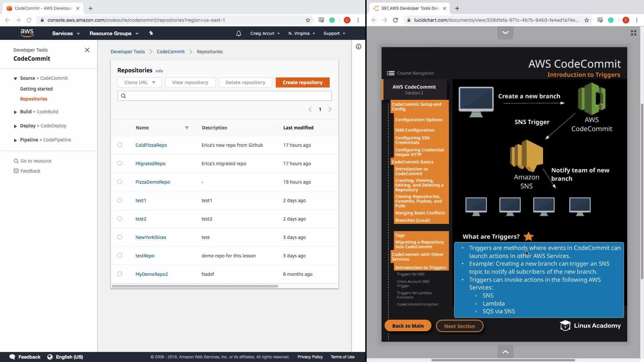Select the ColdPizzaRepo radio button
The height and width of the screenshot is (362, 644).
(120, 145)
